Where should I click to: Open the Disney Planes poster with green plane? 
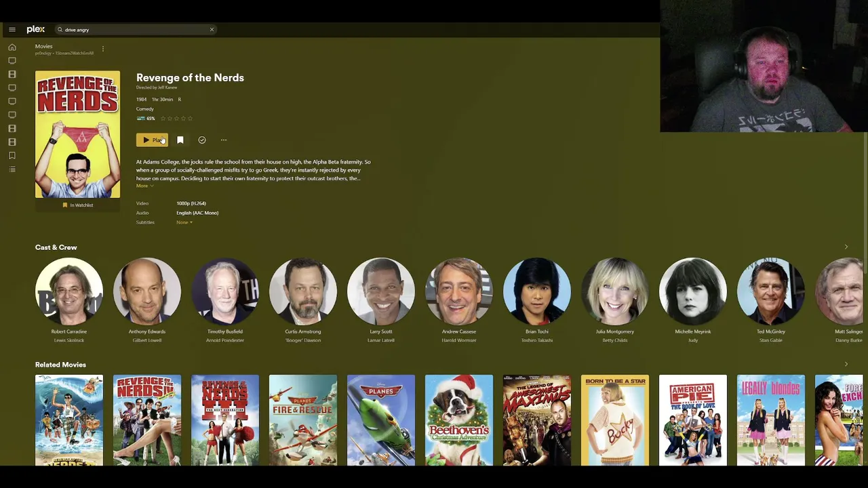[381, 420]
